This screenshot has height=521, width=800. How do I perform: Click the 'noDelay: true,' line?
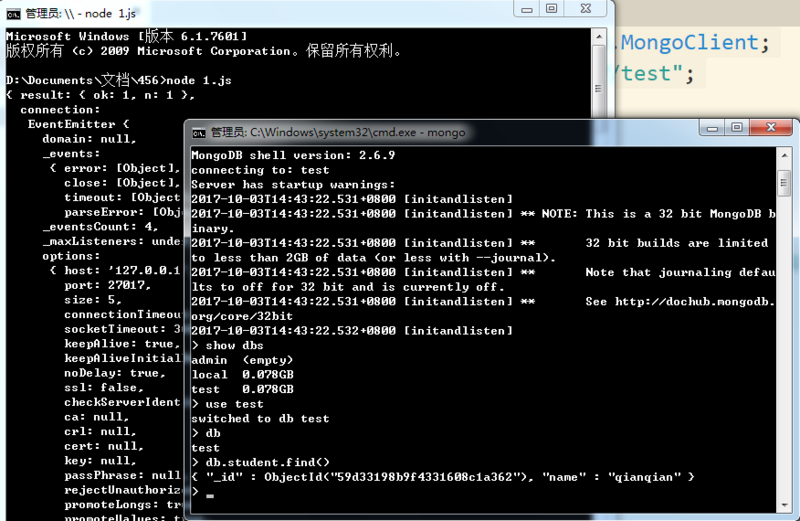point(115,373)
